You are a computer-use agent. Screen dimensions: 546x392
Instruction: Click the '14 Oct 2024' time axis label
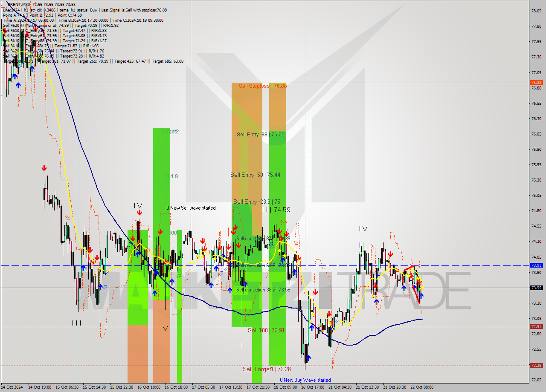(13, 387)
